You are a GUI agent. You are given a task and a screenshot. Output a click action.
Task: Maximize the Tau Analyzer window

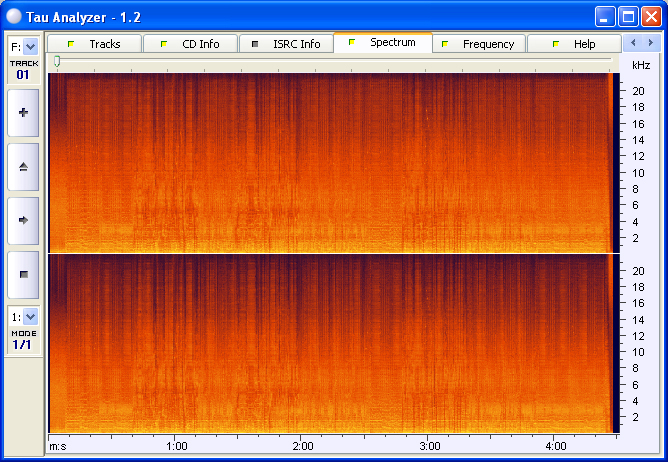[x=628, y=16]
